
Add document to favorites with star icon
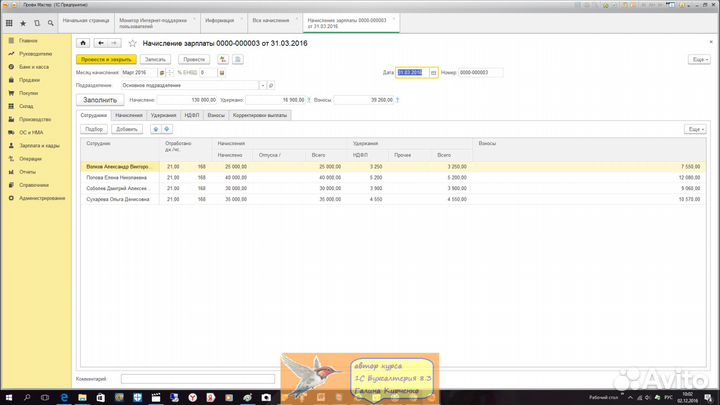(x=132, y=43)
